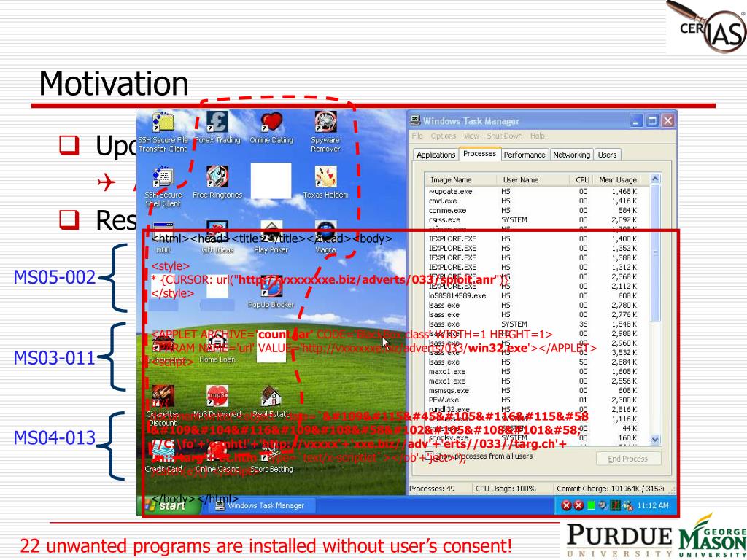Switch to the Applications tab
This screenshot has height=560, width=747.
tap(436, 155)
